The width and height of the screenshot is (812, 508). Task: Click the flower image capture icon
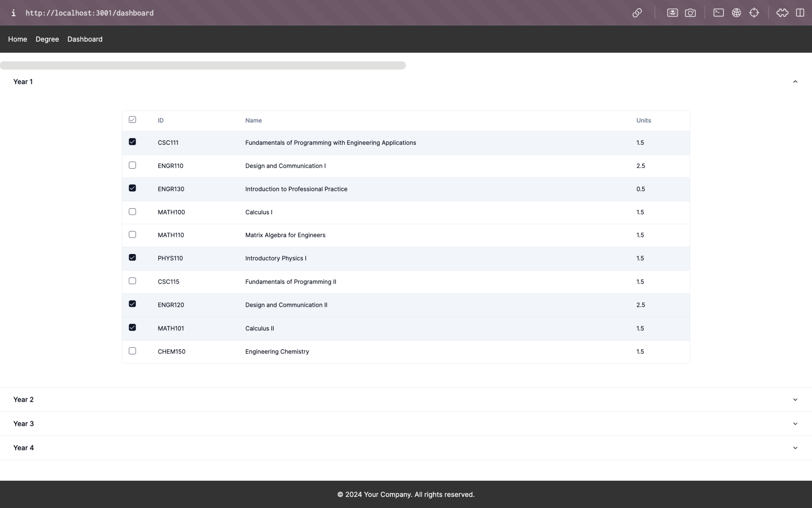(x=672, y=13)
